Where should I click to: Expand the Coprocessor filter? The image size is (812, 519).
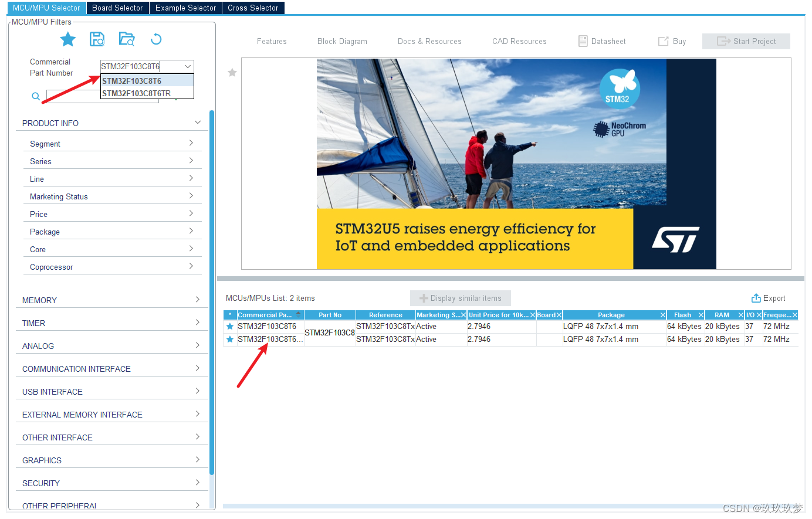191,266
